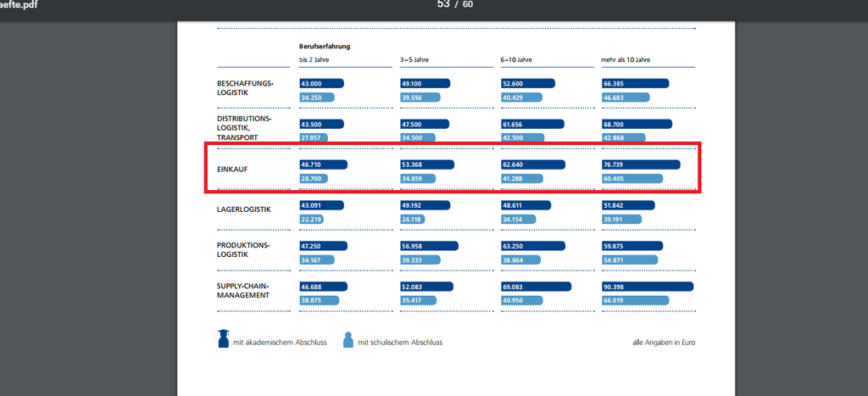This screenshot has width=868, height=396.
Task: Click the 'alle Angaben in Euro' note
Action: [x=664, y=343]
